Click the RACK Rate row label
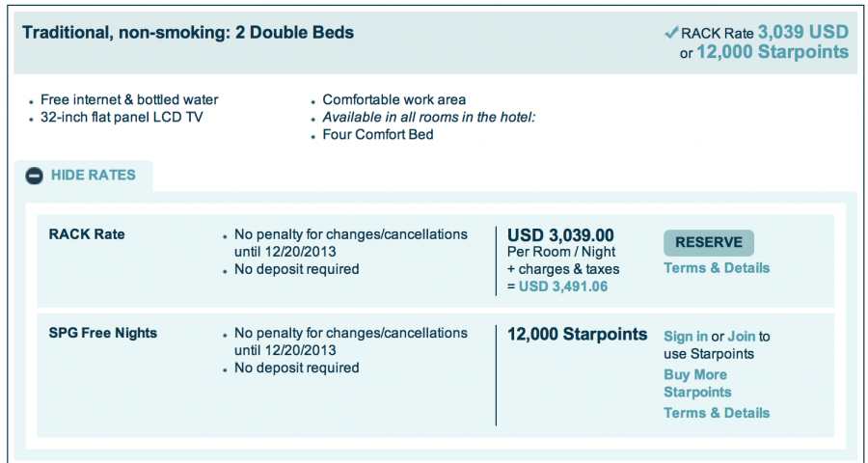868x463 pixels. point(87,234)
